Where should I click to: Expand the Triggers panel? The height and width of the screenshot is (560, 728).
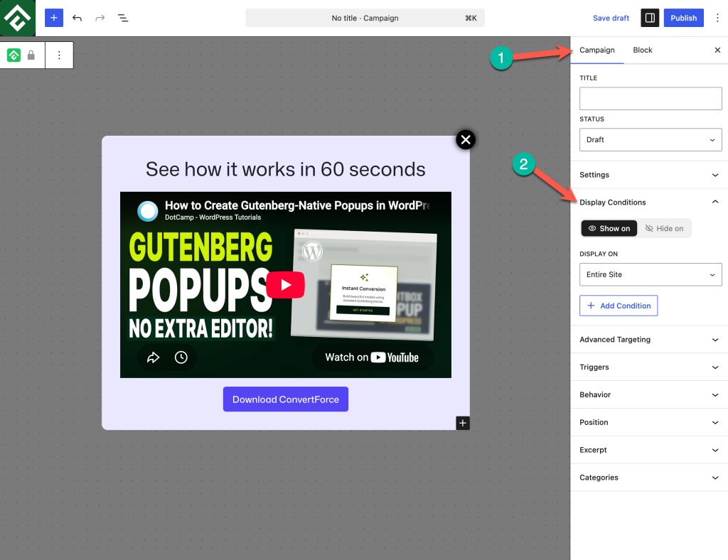[x=649, y=367]
